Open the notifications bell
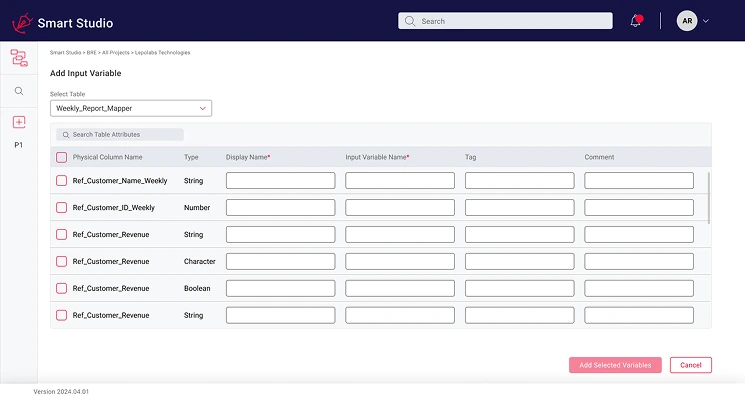 (x=636, y=21)
